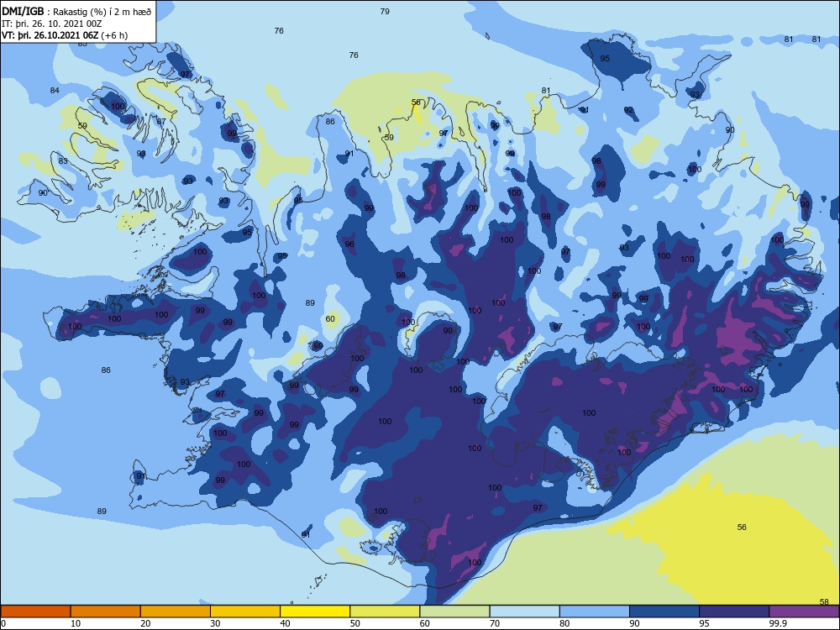This screenshot has width=840, height=630.
Task: Click the 0–10 dark orange legend swatch
Action: click(x=35, y=612)
